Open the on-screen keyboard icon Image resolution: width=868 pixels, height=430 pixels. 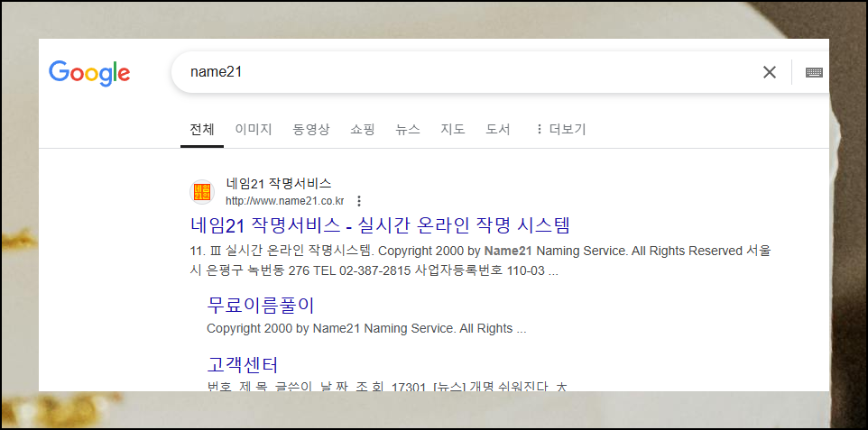click(x=814, y=72)
